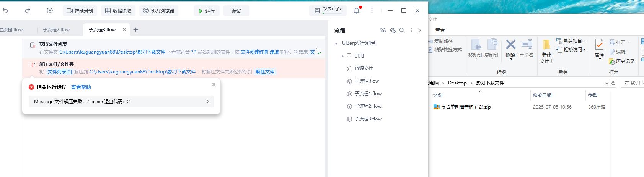
Task: Click 移动到 in Explorer ribbon
Action: tap(475, 48)
